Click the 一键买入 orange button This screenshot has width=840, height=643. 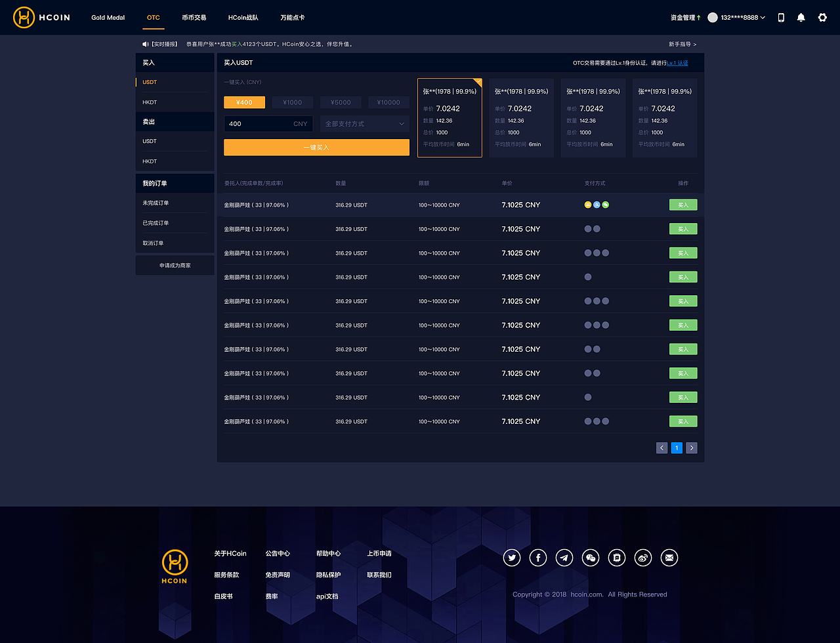(x=316, y=148)
